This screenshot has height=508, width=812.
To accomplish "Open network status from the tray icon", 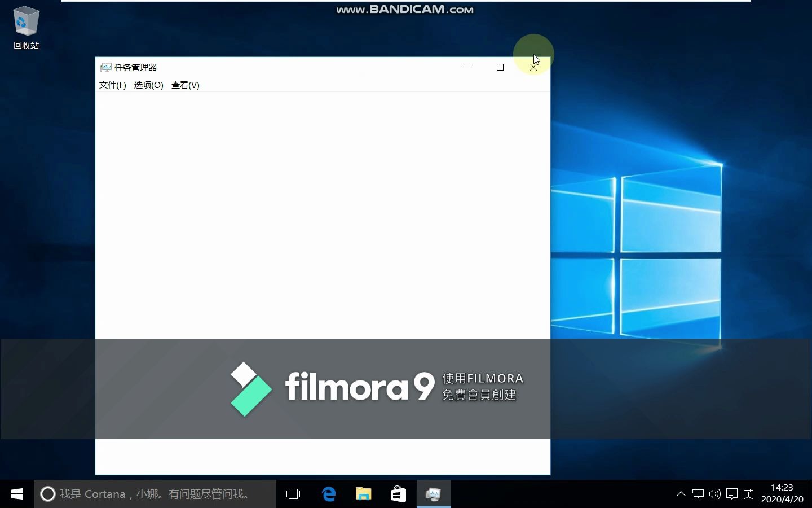I will pyautogui.click(x=698, y=494).
